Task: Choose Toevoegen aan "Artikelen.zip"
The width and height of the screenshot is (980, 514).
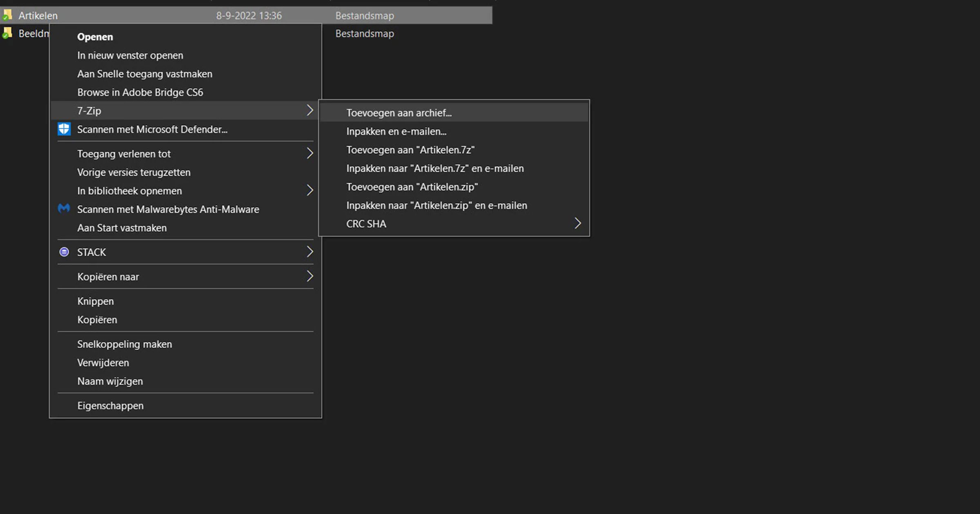Action: [x=454, y=187]
